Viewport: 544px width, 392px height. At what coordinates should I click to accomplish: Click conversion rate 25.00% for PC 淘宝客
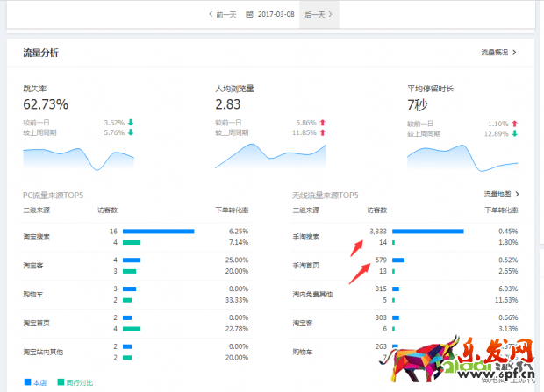(237, 260)
